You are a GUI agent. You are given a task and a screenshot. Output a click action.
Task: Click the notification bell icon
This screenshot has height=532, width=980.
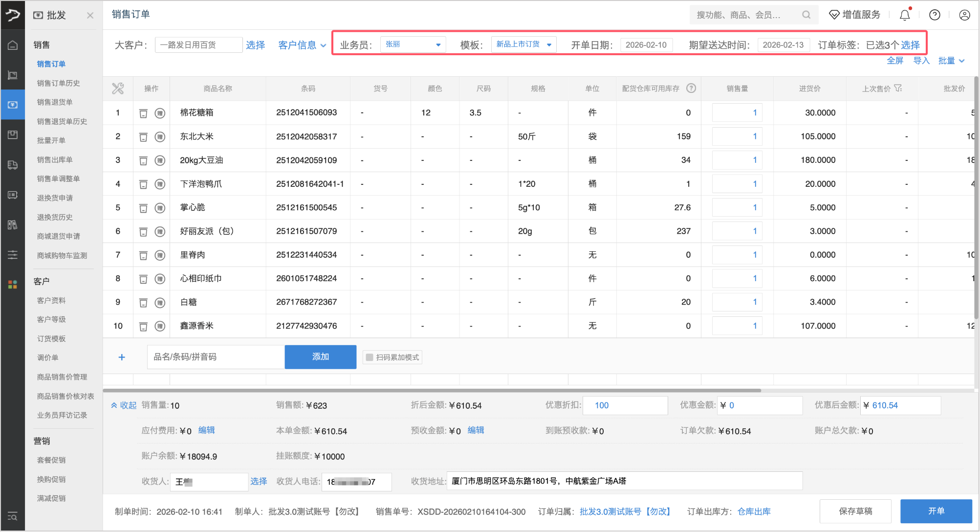point(905,15)
